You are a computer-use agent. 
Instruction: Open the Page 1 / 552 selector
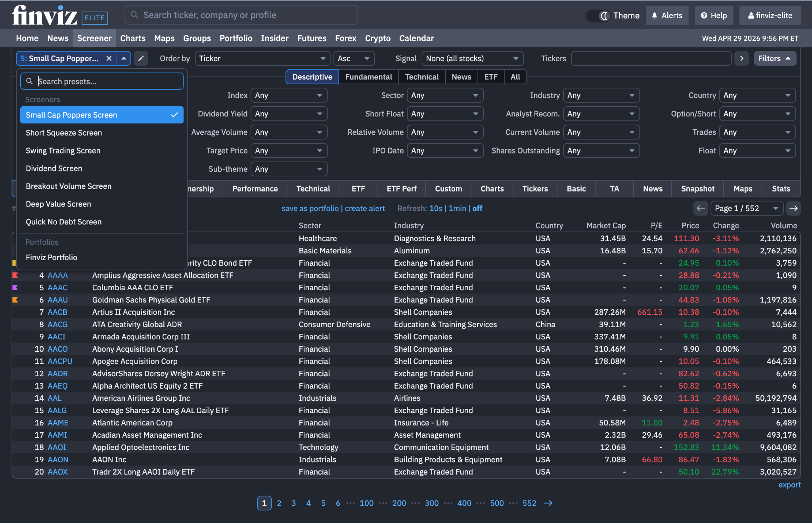point(747,208)
